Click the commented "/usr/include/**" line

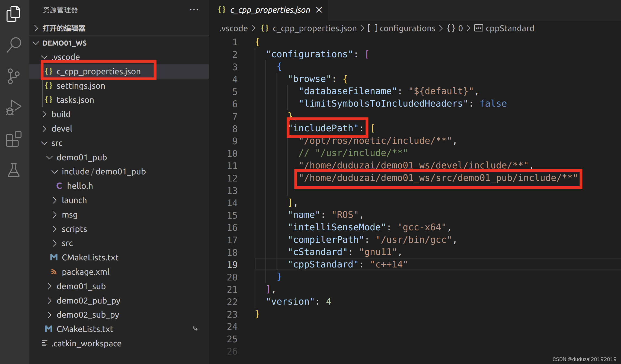point(353,153)
